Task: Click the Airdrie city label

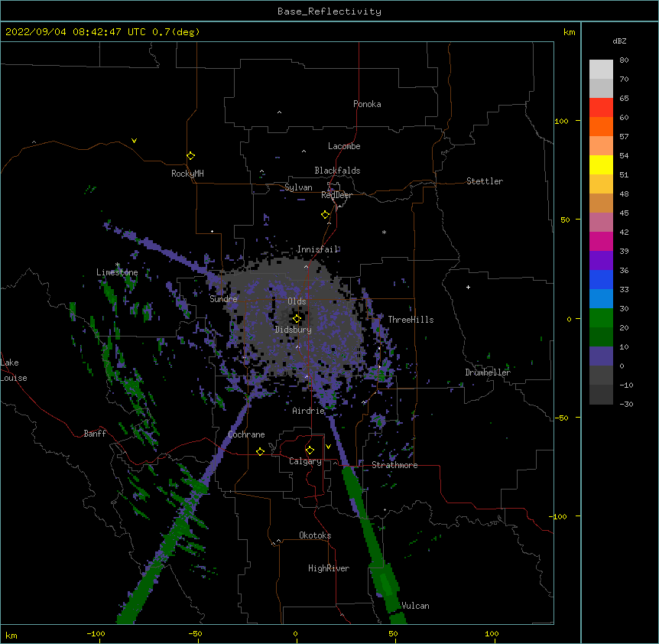Action: [309, 411]
